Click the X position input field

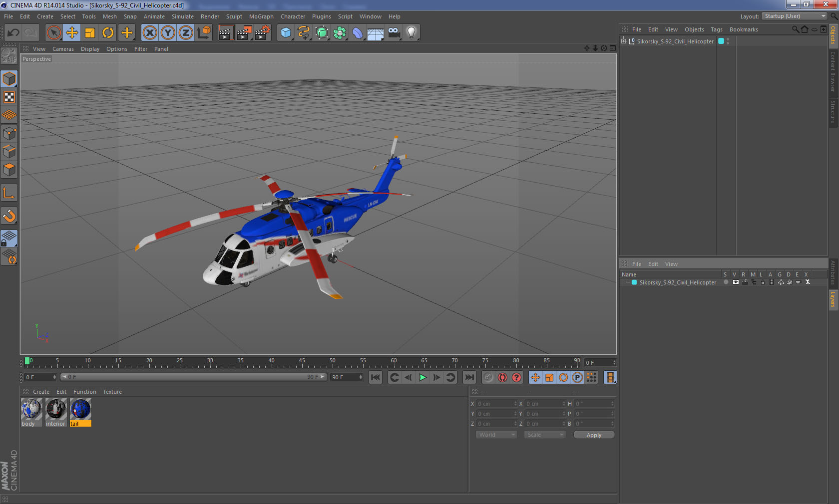point(497,404)
